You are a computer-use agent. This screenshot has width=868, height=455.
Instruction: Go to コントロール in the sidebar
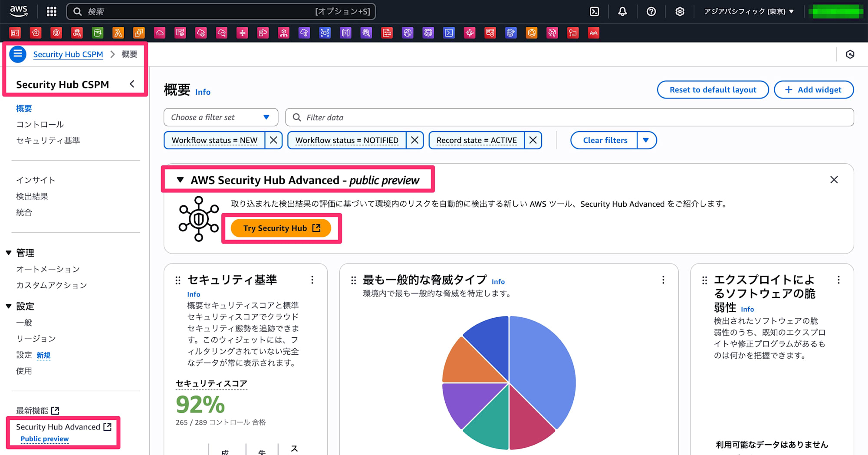[x=40, y=125]
